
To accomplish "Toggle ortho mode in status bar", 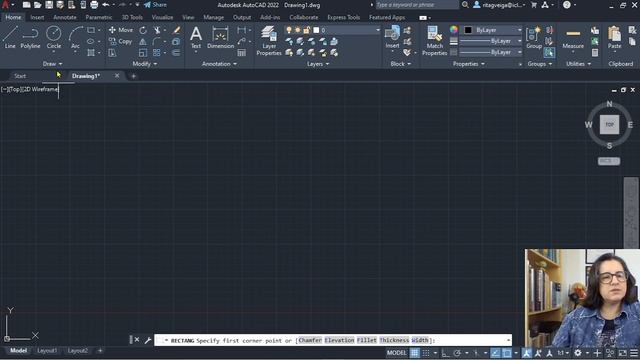I will tap(445, 353).
